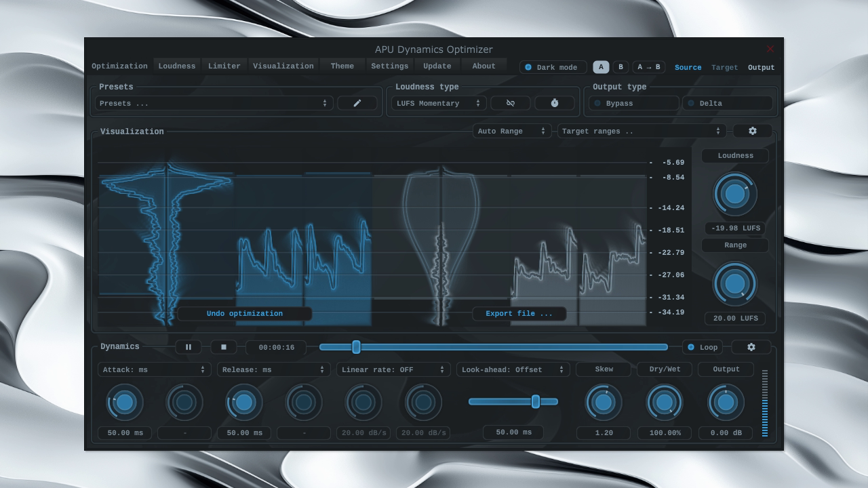Close the APU Dynamics Optimizer window
This screenshot has height=488, width=868.
(770, 49)
